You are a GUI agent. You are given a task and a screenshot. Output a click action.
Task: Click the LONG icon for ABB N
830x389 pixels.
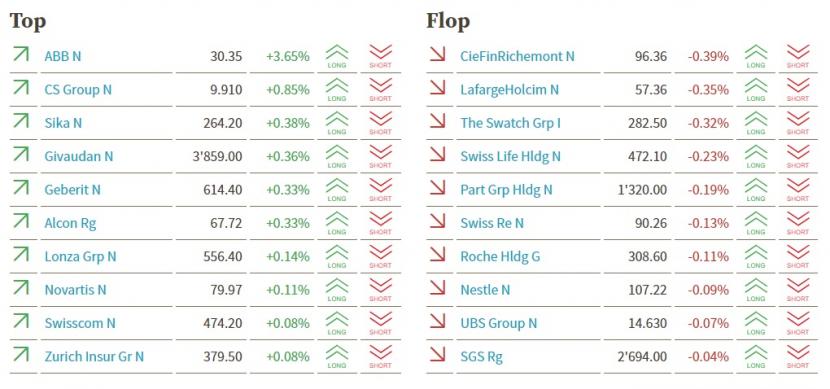(x=337, y=56)
